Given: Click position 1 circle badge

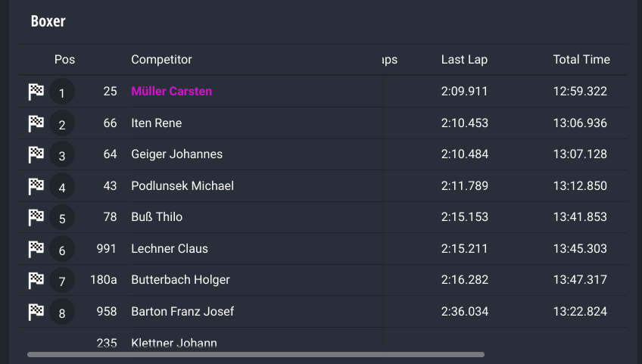Looking at the screenshot, I should coord(62,92).
